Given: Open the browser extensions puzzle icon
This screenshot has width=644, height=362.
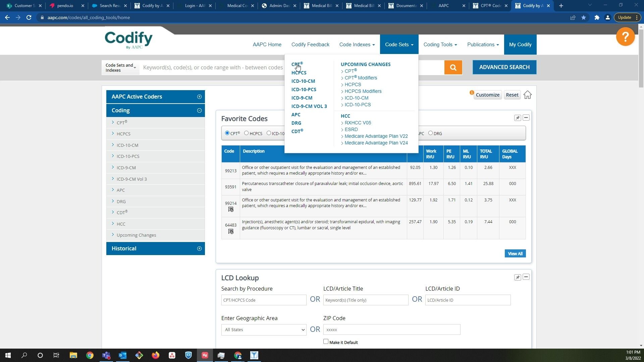Looking at the screenshot, I should (597, 17).
